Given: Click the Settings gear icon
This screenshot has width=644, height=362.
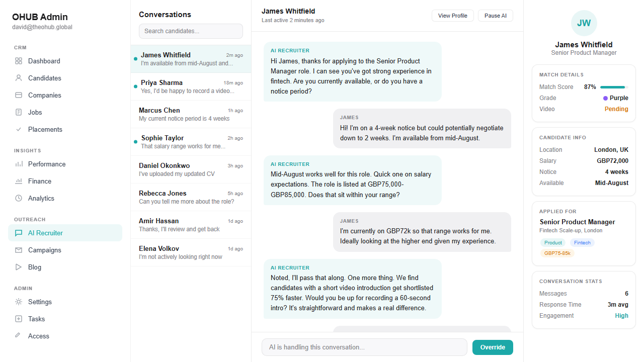Looking at the screenshot, I should (x=19, y=302).
